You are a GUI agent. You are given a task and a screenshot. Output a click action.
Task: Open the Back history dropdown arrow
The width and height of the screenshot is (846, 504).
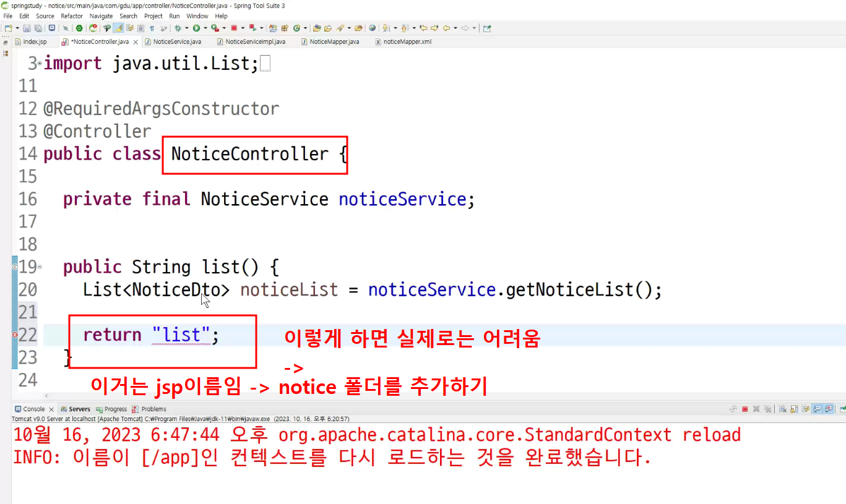[x=455, y=28]
